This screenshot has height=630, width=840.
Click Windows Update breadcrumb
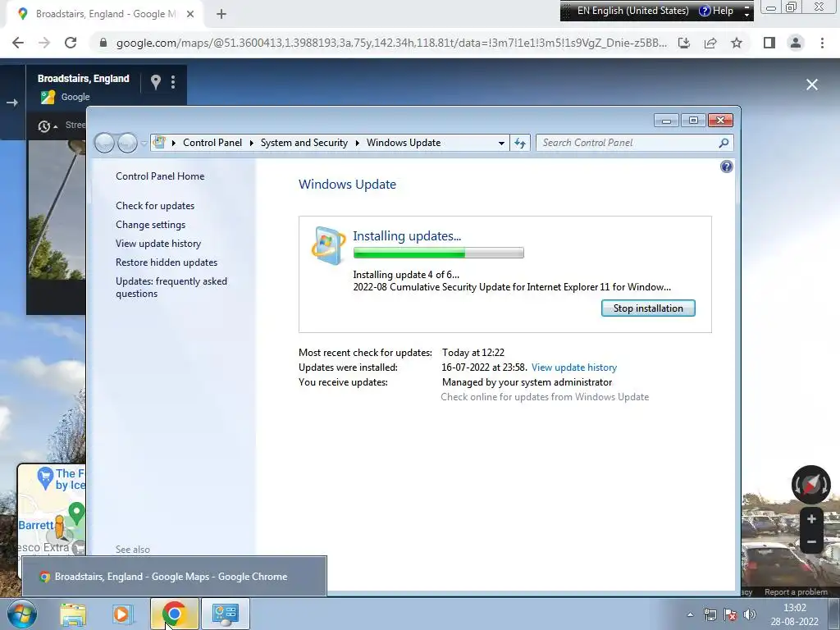point(404,143)
